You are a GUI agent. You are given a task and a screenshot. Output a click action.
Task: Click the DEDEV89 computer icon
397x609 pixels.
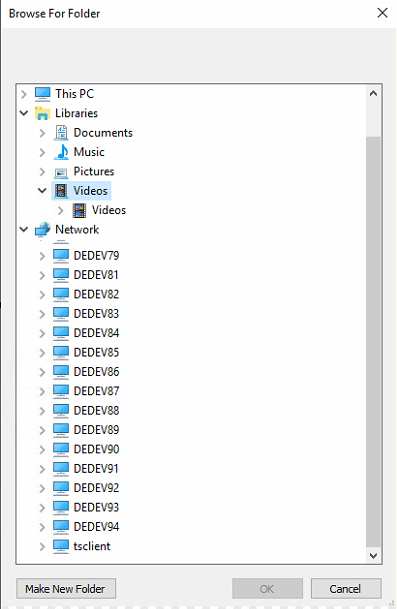pyautogui.click(x=61, y=430)
